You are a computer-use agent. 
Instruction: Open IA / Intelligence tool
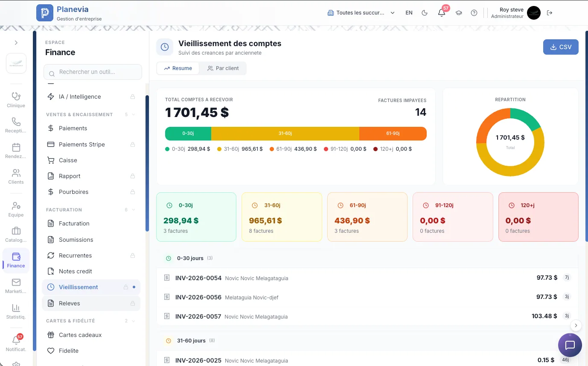tap(91, 97)
